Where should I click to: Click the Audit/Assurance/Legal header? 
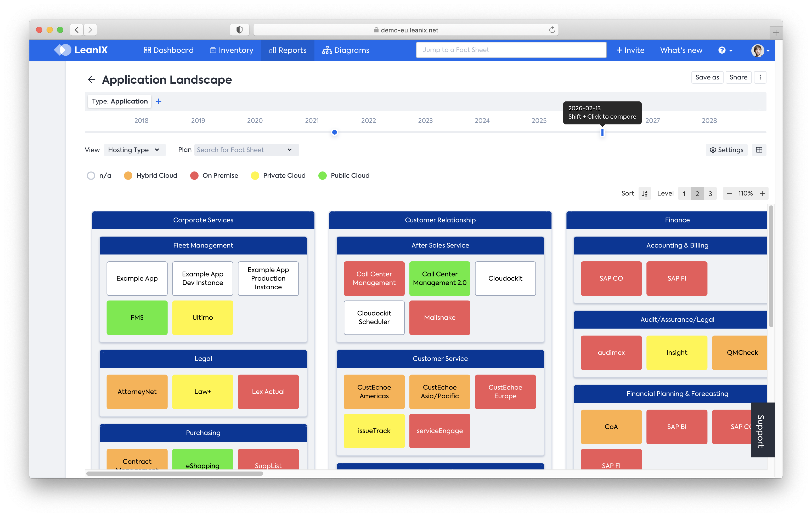(670, 319)
